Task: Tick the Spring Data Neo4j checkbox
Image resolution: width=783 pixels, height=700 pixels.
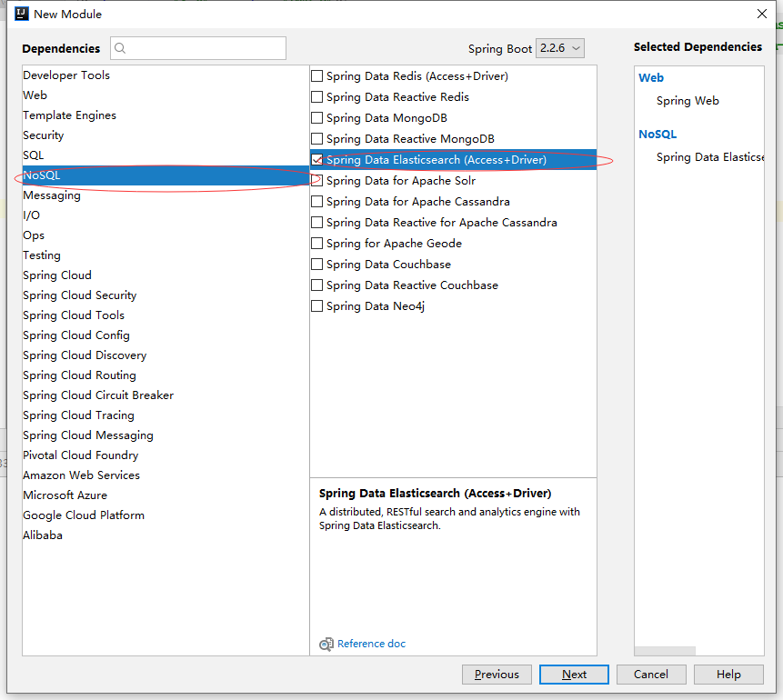Action: click(317, 306)
